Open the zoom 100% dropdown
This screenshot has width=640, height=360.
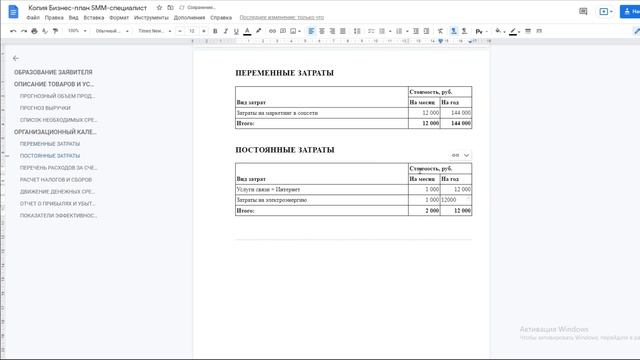77,31
